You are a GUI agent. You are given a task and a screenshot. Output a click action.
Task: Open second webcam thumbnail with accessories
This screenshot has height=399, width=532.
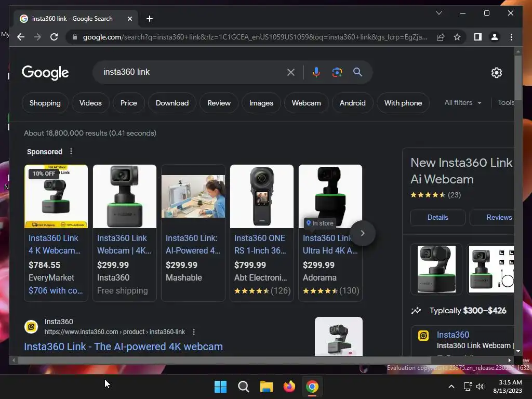pyautogui.click(x=491, y=269)
